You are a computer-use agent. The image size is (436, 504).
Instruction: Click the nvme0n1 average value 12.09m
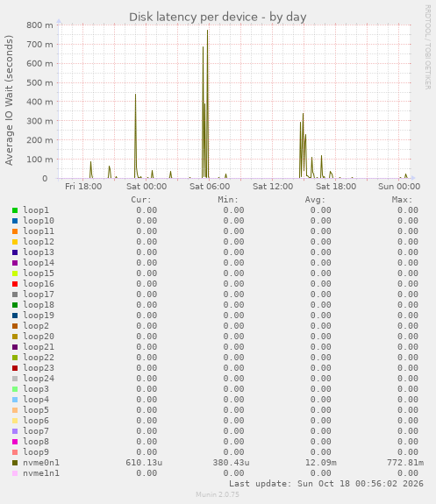[321, 463]
